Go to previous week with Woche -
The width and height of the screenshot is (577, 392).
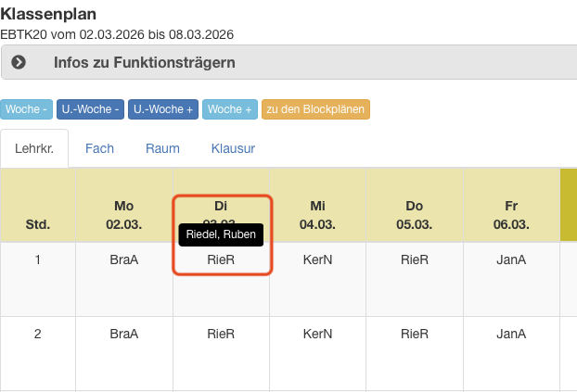[26, 109]
